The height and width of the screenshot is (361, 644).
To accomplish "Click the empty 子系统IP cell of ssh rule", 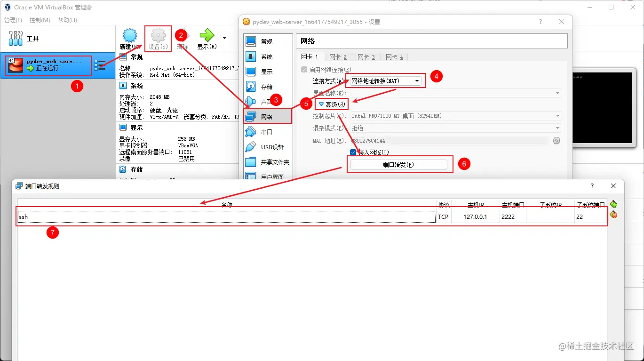I will point(550,217).
